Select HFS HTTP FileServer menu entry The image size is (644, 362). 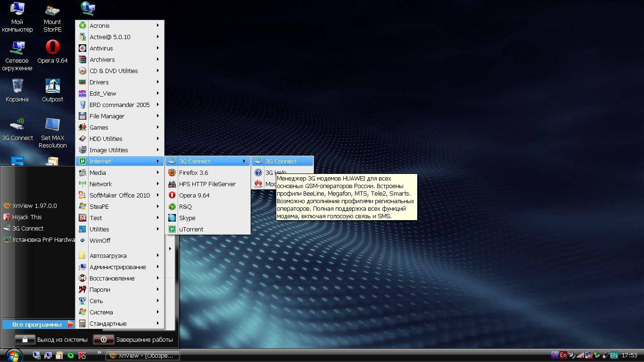tap(207, 184)
